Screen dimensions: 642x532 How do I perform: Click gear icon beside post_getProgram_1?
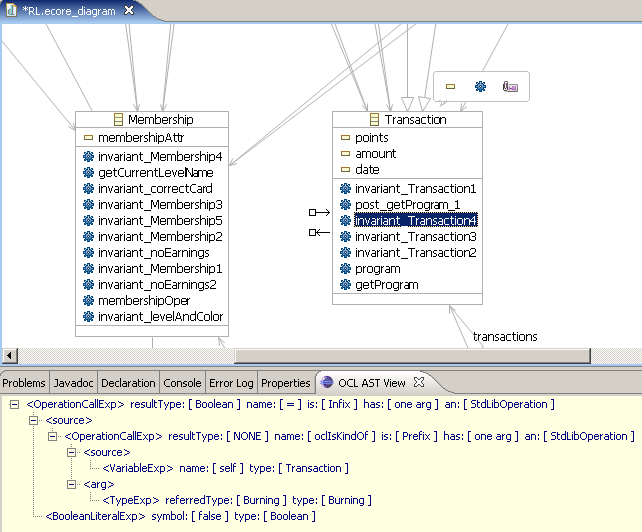tap(346, 204)
